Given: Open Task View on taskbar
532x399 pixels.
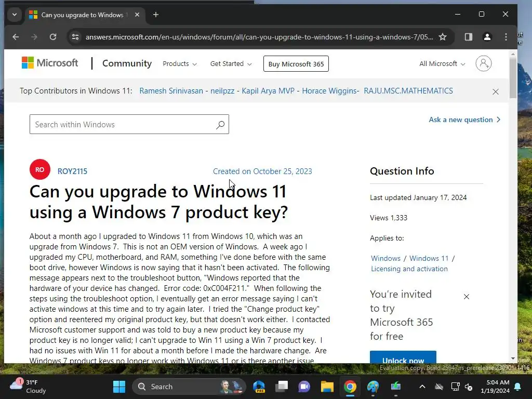Looking at the screenshot, I should pyautogui.click(x=282, y=387).
